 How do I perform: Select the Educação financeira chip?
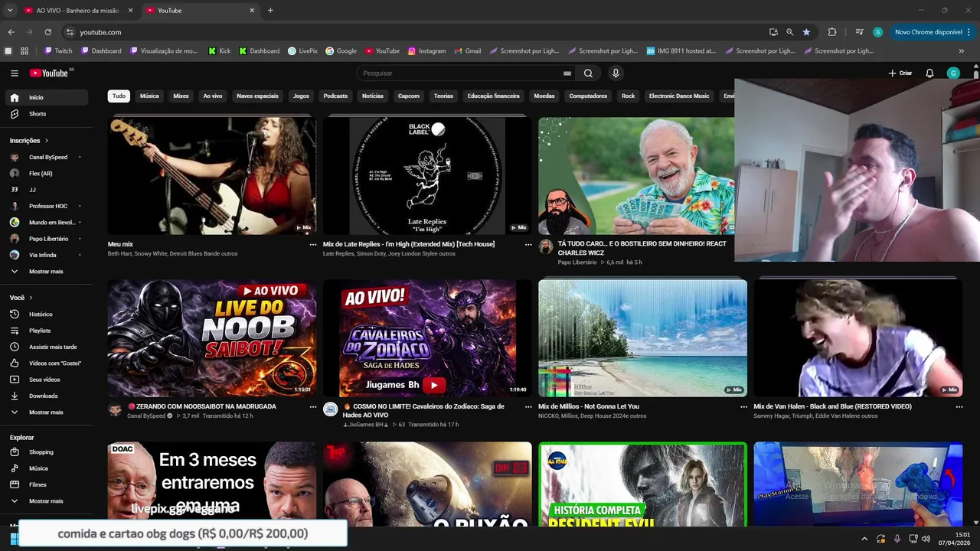(x=493, y=96)
